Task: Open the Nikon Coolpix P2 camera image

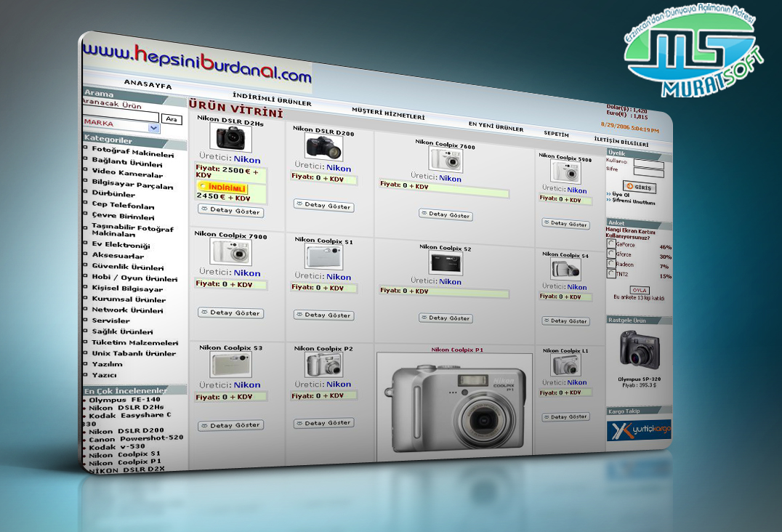Action: (x=324, y=365)
